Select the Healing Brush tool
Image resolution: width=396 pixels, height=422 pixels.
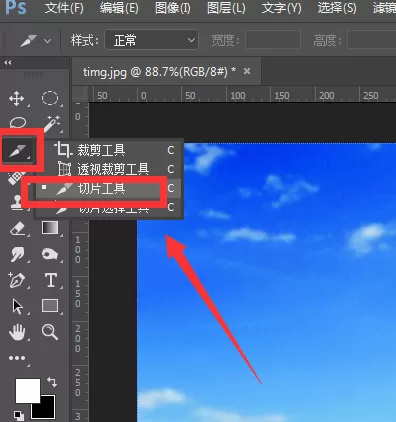click(17, 178)
